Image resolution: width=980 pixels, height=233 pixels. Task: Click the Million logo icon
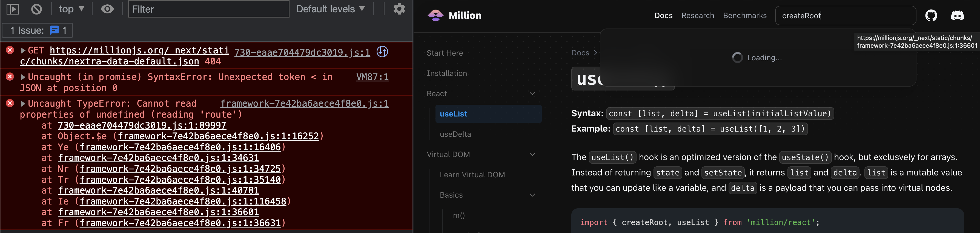pos(435,16)
